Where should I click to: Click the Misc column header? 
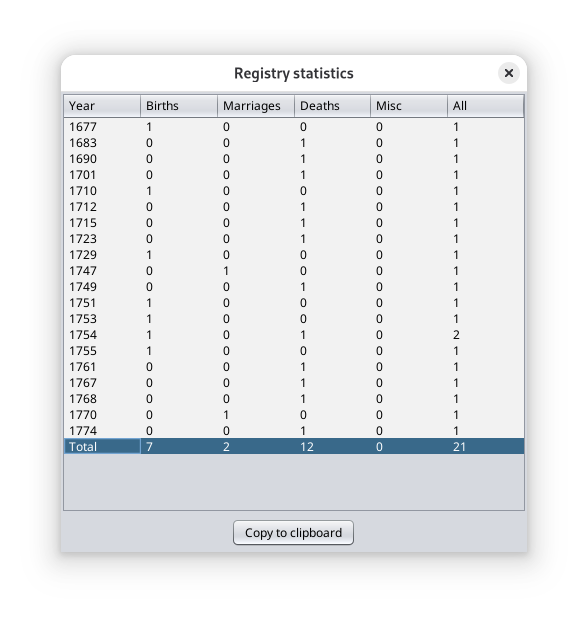[x=409, y=106]
